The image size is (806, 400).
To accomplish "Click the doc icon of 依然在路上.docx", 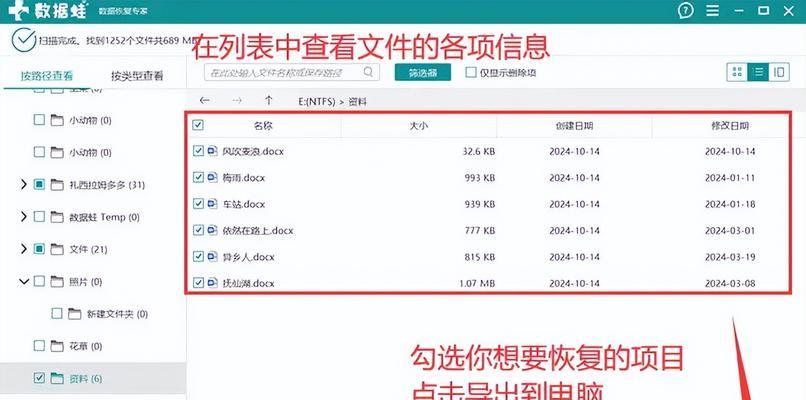I will tap(213, 230).
